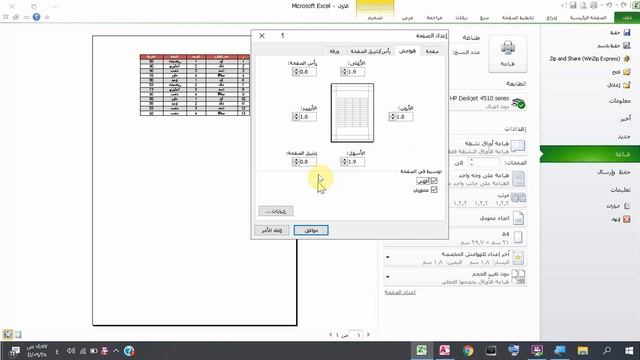Select Recent in the backstage menu

click(625, 119)
